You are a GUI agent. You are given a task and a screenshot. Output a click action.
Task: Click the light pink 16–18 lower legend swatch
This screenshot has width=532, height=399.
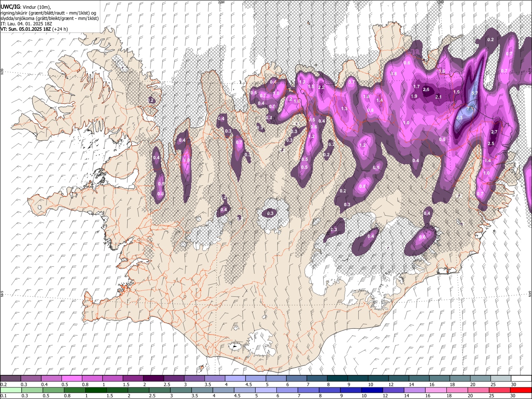click(436, 390)
